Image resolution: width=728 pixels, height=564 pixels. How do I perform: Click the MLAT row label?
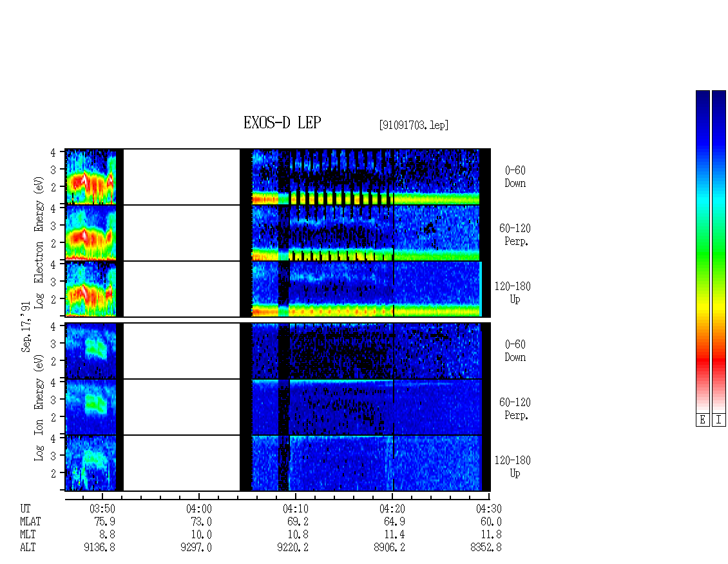pyautogui.click(x=30, y=521)
